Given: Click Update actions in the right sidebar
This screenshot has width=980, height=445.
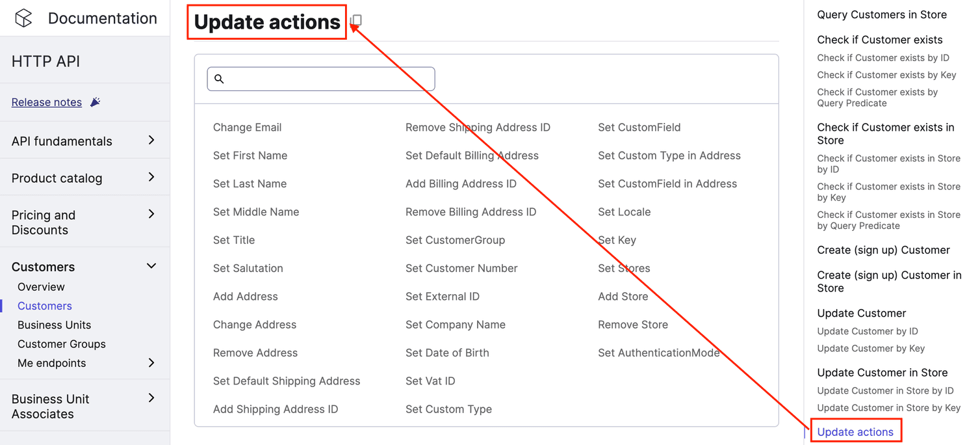Looking at the screenshot, I should pos(855,431).
